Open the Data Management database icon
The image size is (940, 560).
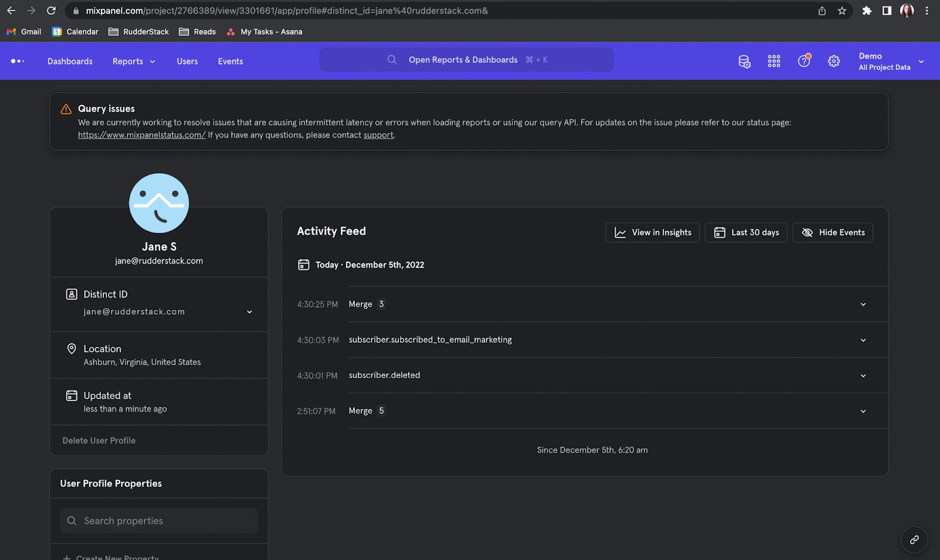coord(744,61)
